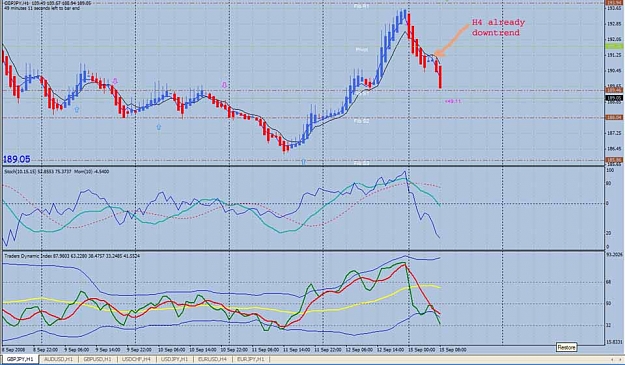Switch to the EURUSD,H4 chart tab
The width and height of the screenshot is (625, 365).
click(x=212, y=359)
